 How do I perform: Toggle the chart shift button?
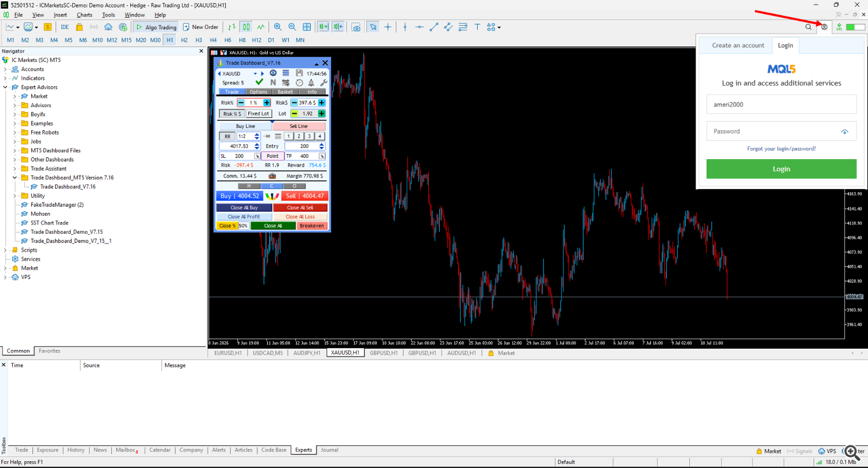coord(339,27)
